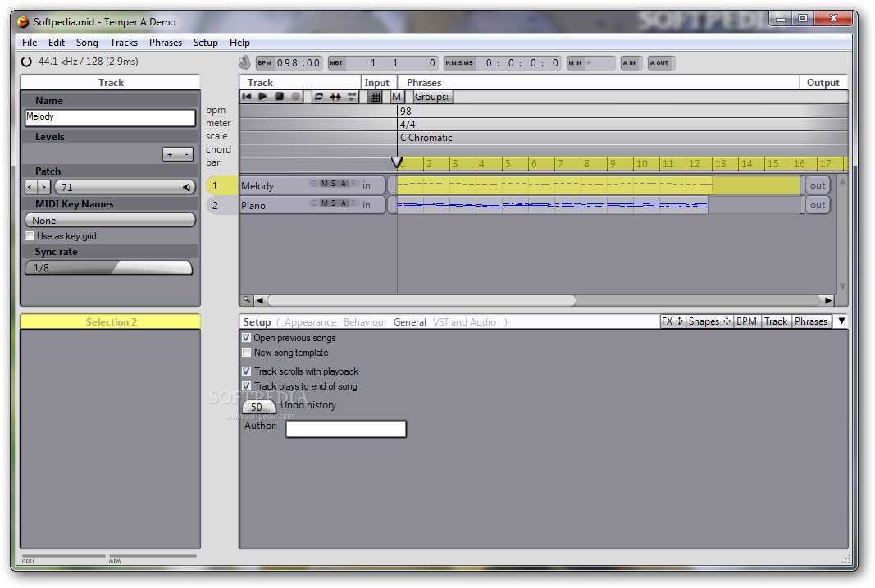Toggle the R button on the Piano track

pos(353,203)
